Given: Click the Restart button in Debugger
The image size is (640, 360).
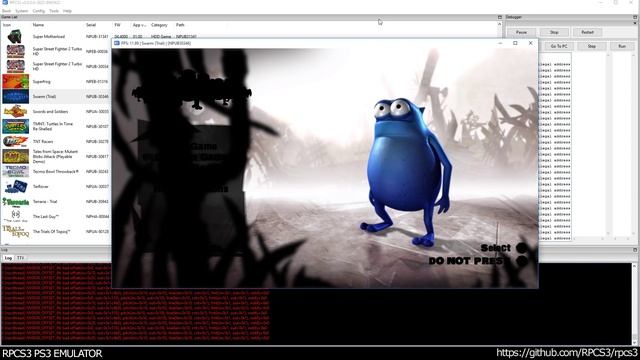Looking at the screenshot, I should tap(587, 32).
